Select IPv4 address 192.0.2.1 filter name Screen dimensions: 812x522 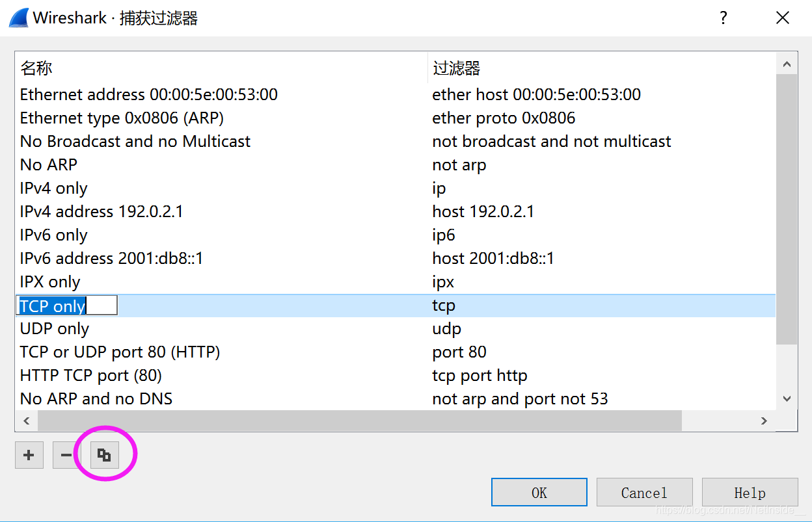click(x=101, y=212)
